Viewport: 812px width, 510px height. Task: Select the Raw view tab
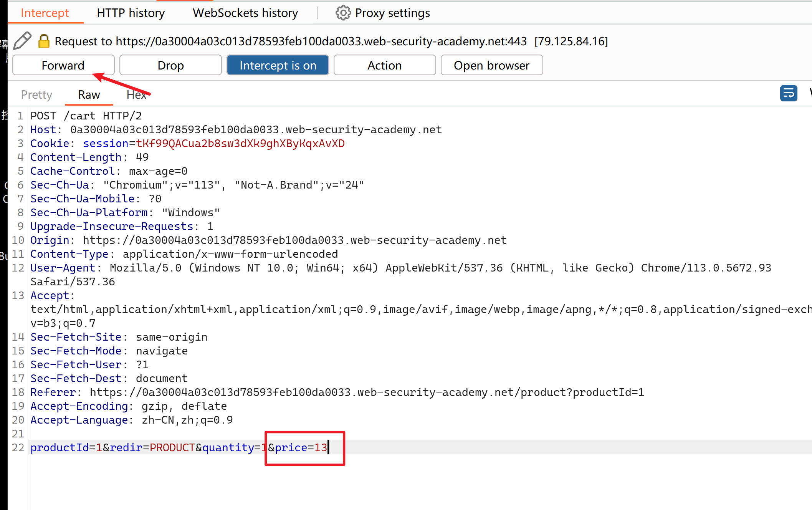[89, 95]
